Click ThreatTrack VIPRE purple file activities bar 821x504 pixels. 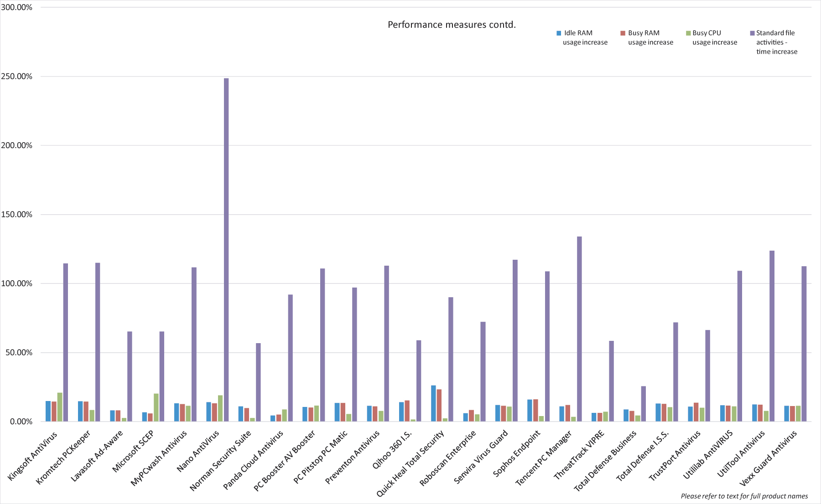click(x=611, y=381)
